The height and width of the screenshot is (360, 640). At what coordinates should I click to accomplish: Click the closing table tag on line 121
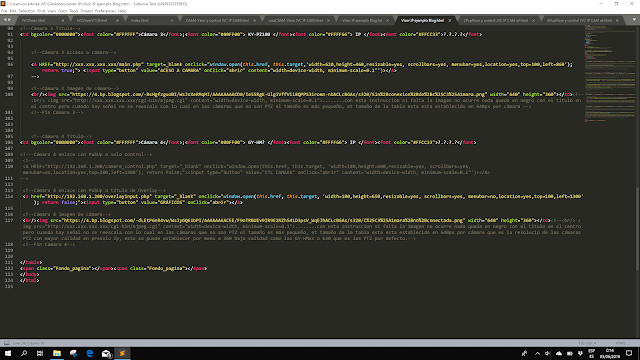pos(31,262)
